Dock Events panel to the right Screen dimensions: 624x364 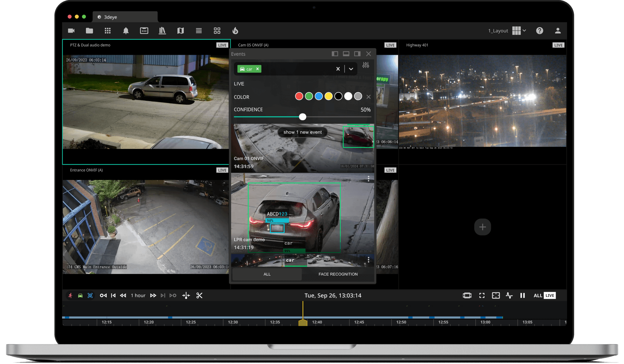point(357,54)
